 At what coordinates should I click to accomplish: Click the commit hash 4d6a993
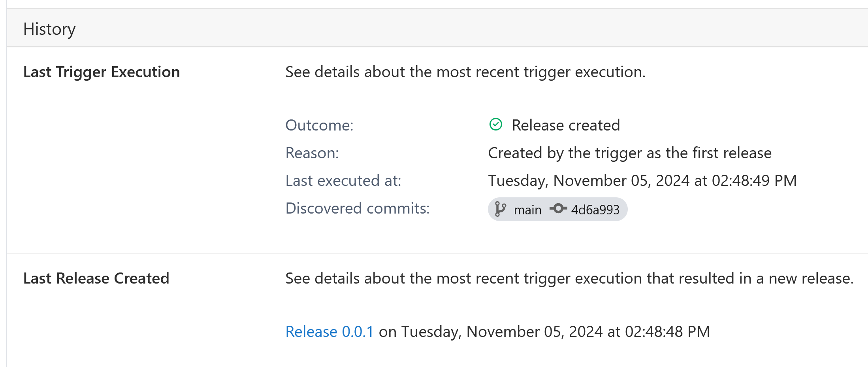(x=595, y=210)
